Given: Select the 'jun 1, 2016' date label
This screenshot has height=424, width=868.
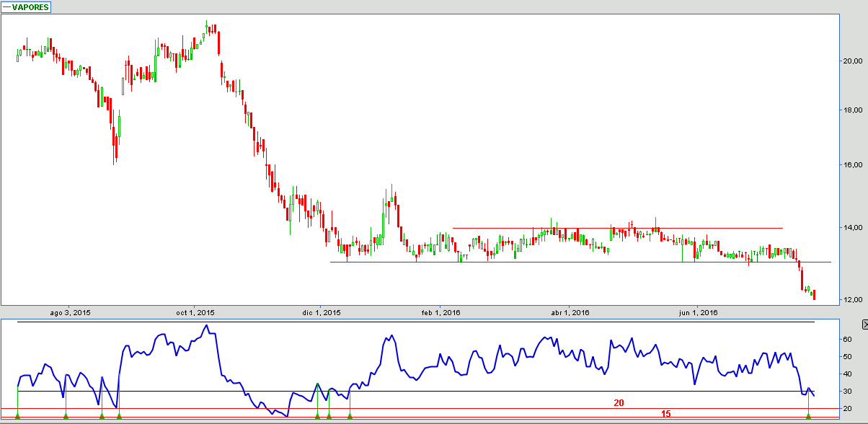Looking at the screenshot, I should (698, 312).
